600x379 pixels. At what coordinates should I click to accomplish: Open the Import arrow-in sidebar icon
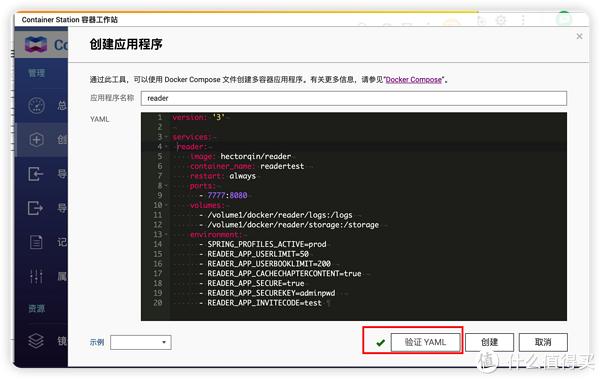[x=36, y=174]
